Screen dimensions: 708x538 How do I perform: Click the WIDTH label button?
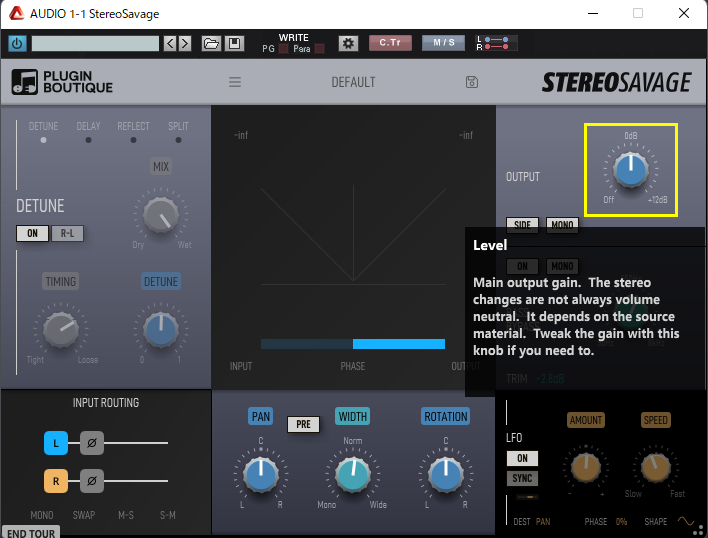[x=353, y=416]
